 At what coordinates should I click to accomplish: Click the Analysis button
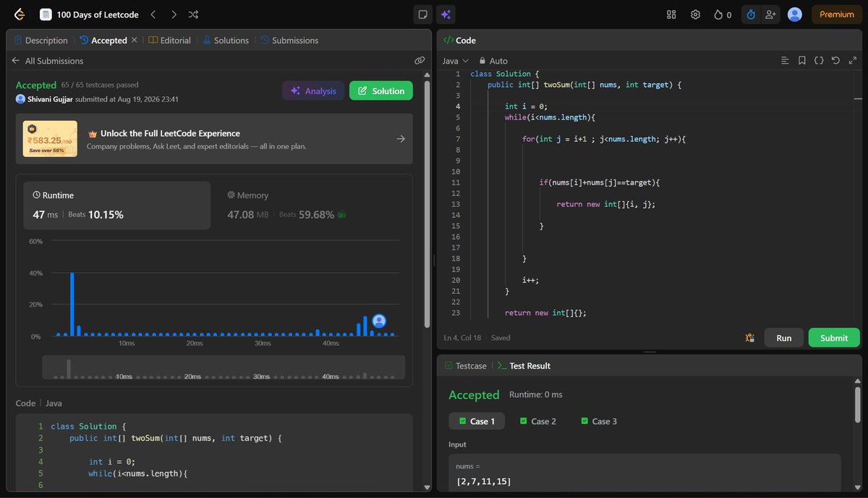click(x=313, y=90)
